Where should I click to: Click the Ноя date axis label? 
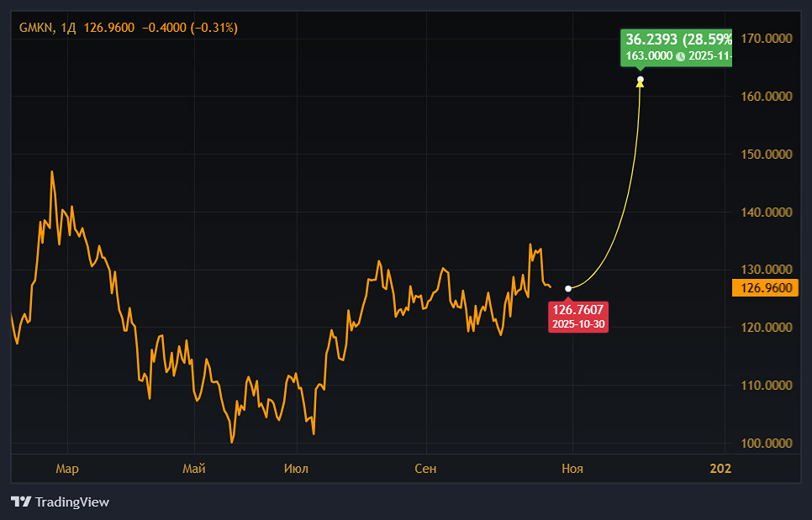click(x=572, y=469)
